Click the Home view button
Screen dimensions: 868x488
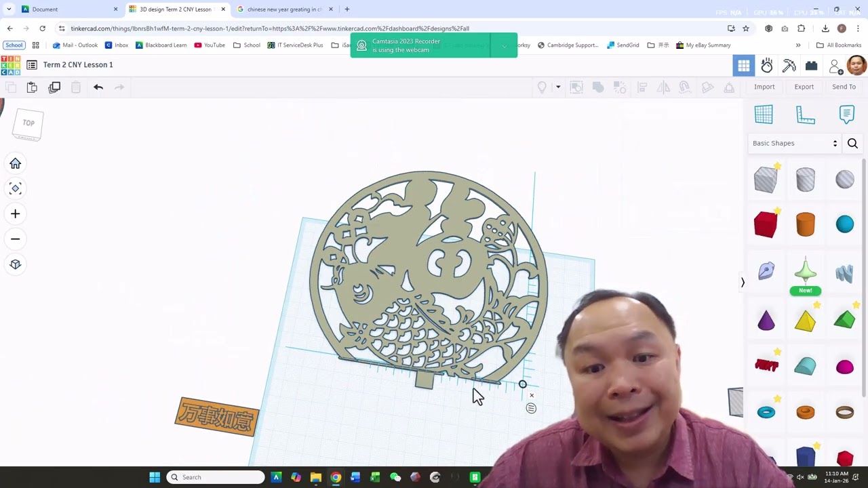(x=15, y=163)
